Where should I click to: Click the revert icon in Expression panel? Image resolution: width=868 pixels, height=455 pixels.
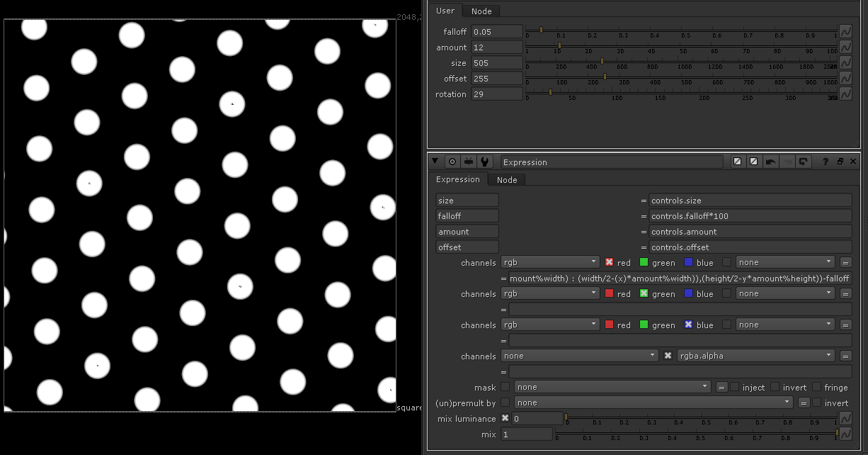pos(803,162)
